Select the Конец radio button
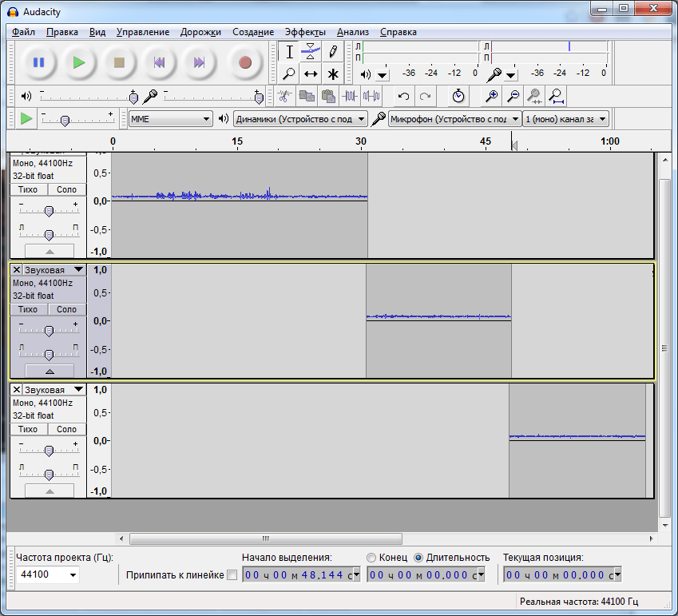Viewport: 678px width, 616px height. pyautogui.click(x=371, y=558)
